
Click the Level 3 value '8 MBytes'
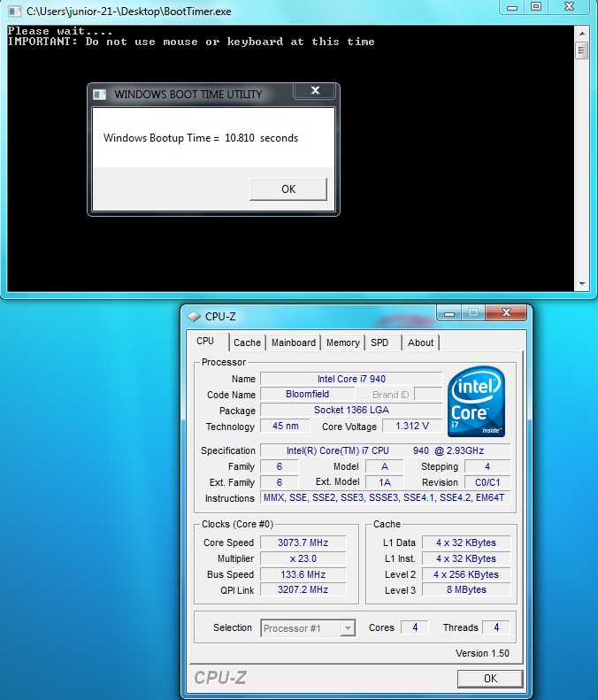point(466,589)
